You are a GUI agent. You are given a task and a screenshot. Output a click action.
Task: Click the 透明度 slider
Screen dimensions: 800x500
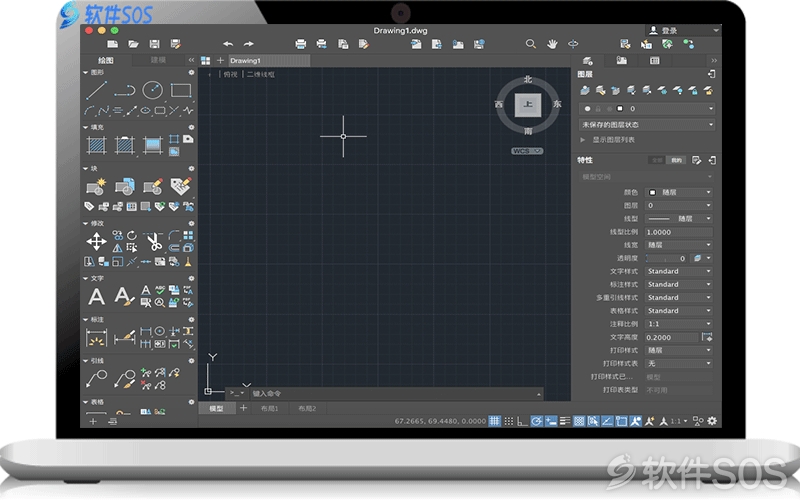(667, 258)
